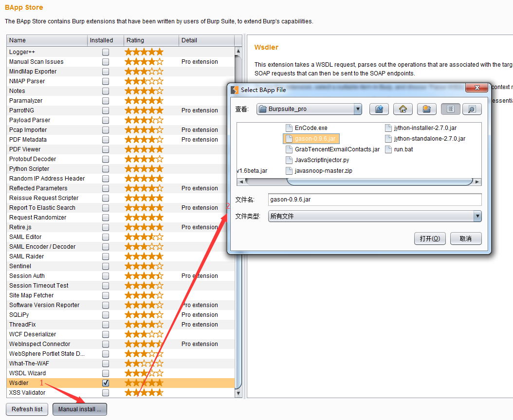The width and height of the screenshot is (513, 420).
Task: Select the PDF Viewer extension row
Action: coord(120,149)
